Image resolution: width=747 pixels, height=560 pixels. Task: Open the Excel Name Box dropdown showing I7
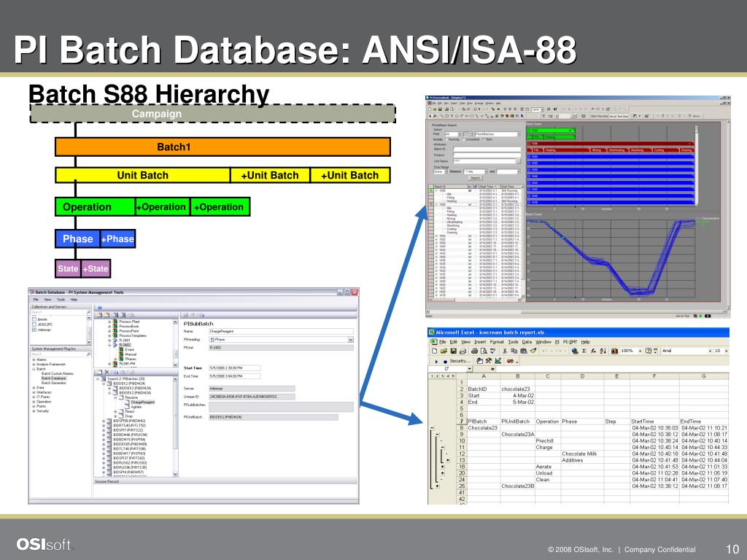pos(469,368)
